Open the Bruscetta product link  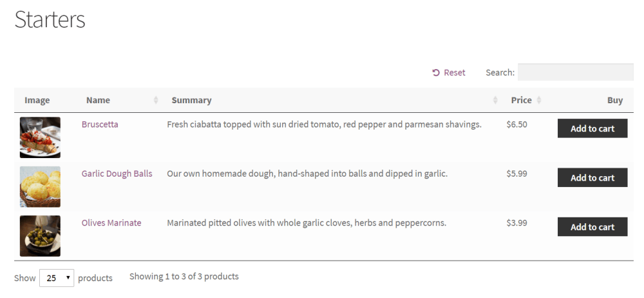100,124
